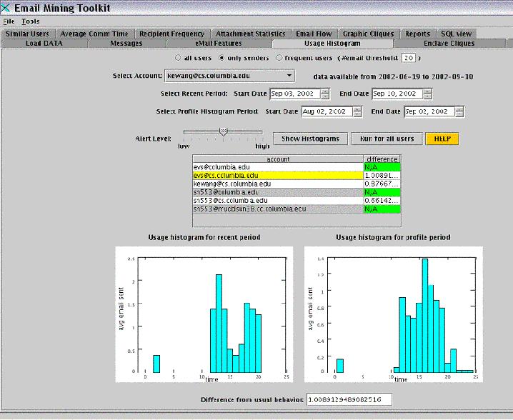The image size is (513, 420).
Task: Open the yellow HELP button
Action: click(442, 139)
